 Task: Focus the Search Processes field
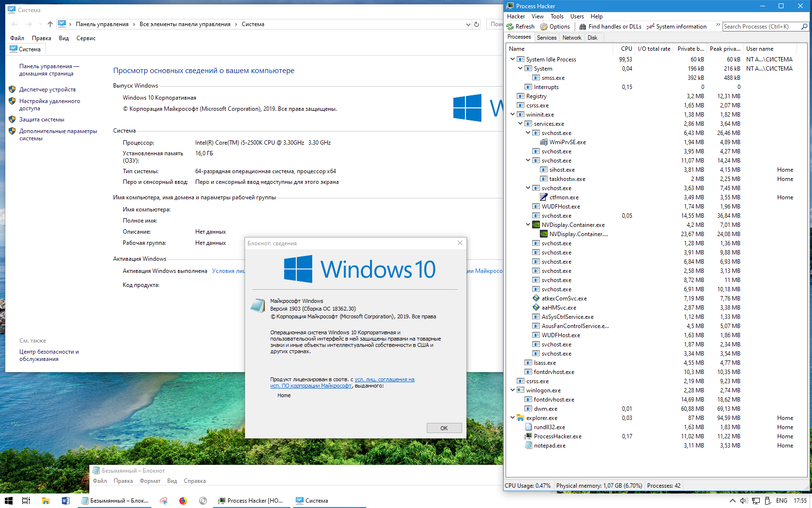click(761, 27)
